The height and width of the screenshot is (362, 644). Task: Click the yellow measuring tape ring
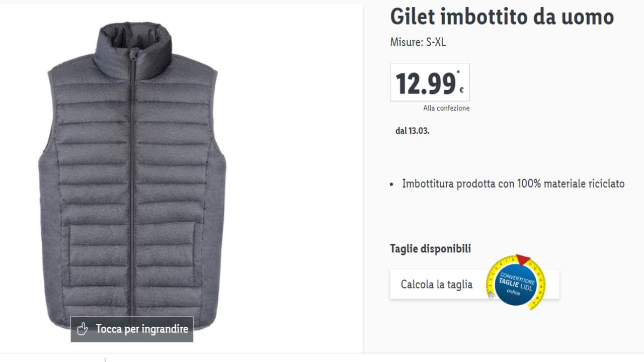pyautogui.click(x=516, y=282)
